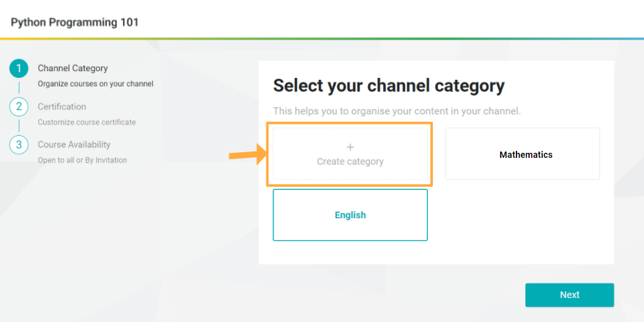The image size is (644, 322).
Task: Select step 2 circle icon
Action: coord(19,107)
